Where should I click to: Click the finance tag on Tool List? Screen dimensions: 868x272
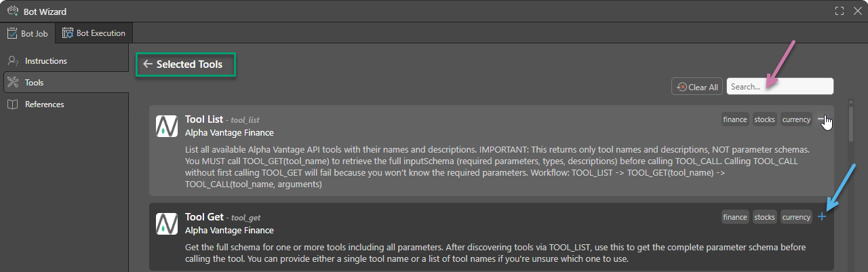735,119
